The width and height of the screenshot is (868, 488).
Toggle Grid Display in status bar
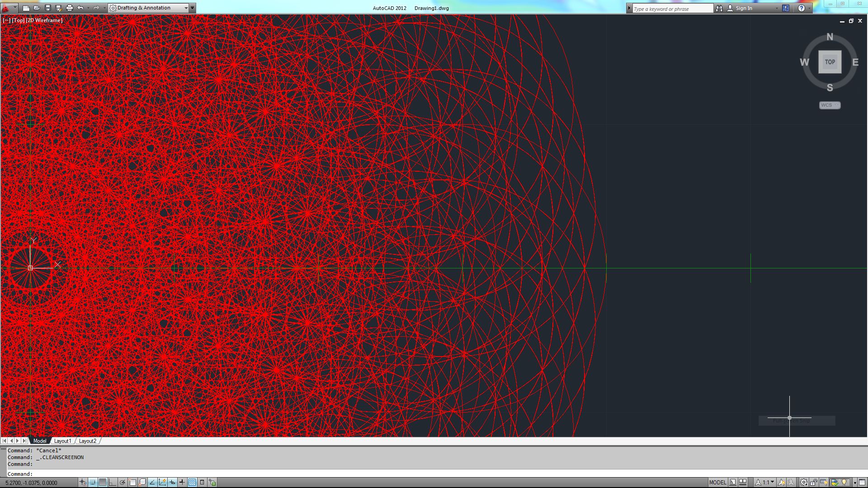pos(103,482)
